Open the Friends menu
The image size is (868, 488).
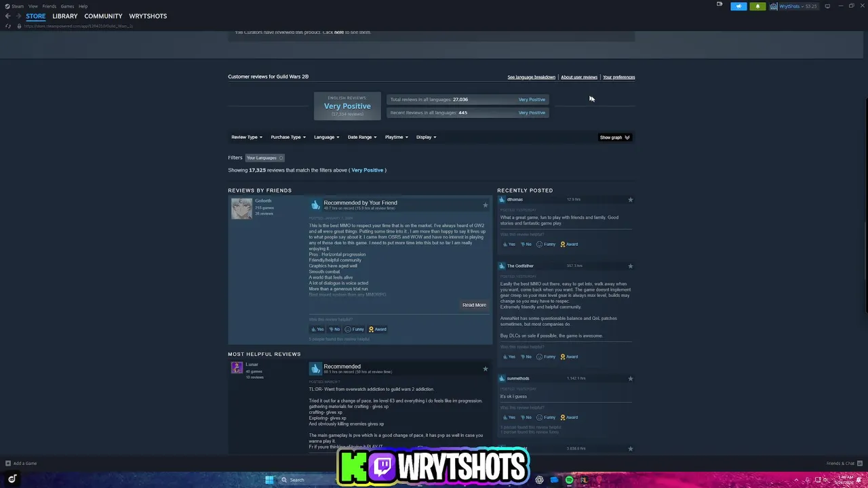point(49,6)
